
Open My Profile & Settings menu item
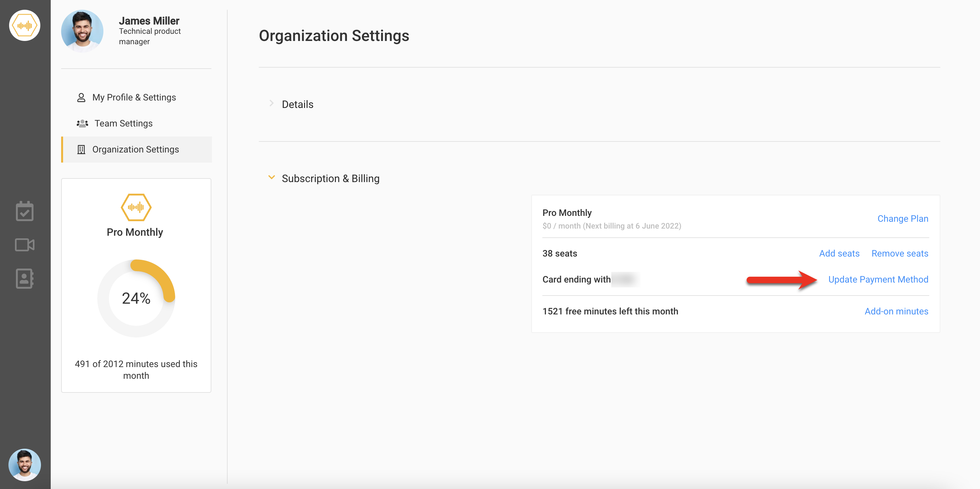pyautogui.click(x=134, y=98)
